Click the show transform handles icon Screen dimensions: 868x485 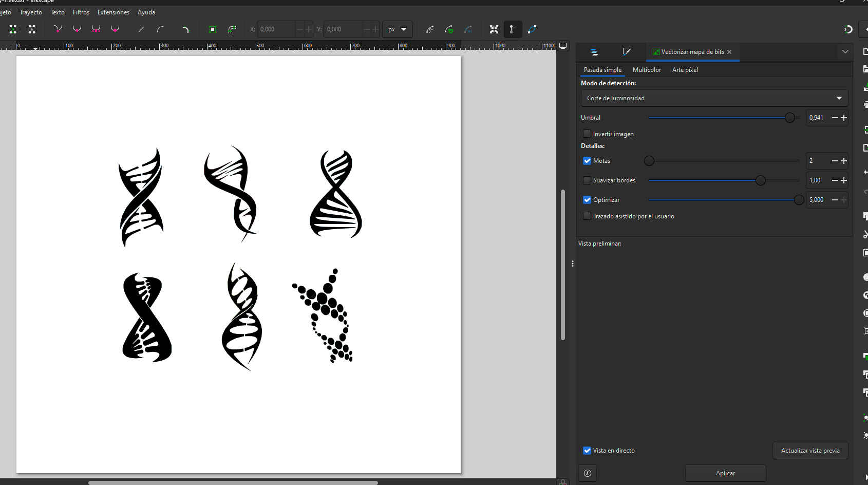[494, 29]
